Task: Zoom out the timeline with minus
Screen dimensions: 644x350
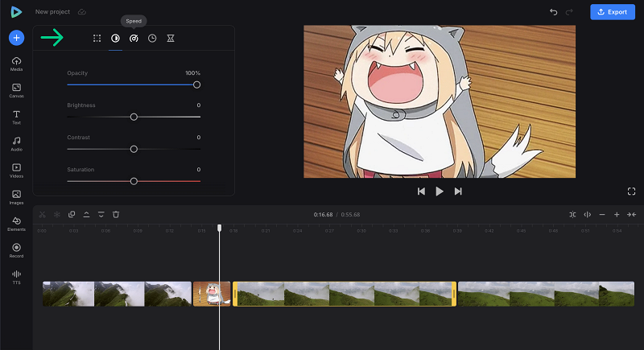Action: pos(602,214)
